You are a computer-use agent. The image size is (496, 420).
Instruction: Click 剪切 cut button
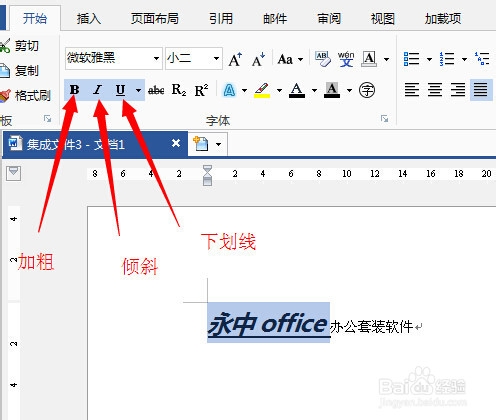(x=19, y=46)
